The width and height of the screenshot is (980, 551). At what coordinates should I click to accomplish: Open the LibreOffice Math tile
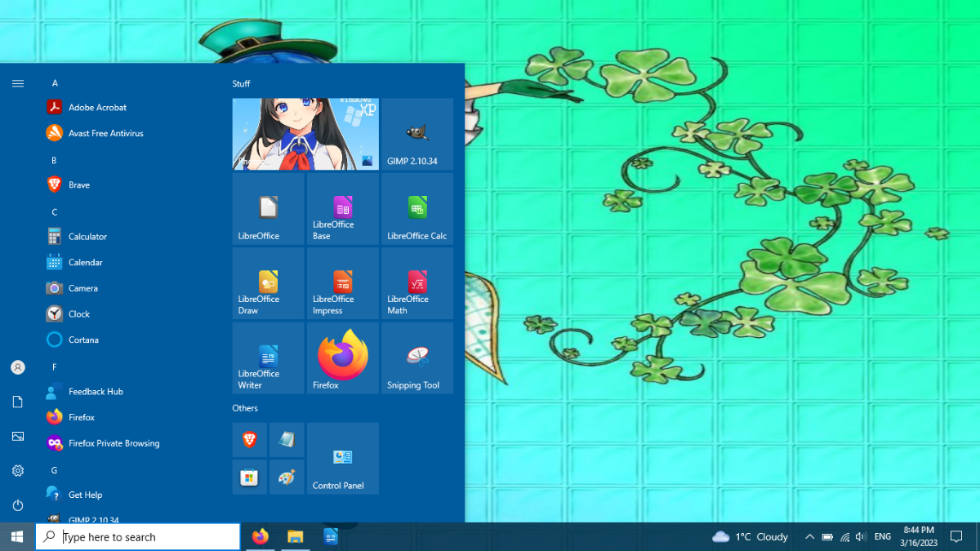pyautogui.click(x=417, y=283)
